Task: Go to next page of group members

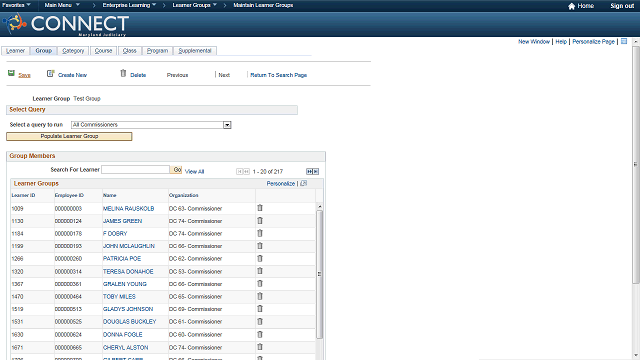Action: [309, 171]
